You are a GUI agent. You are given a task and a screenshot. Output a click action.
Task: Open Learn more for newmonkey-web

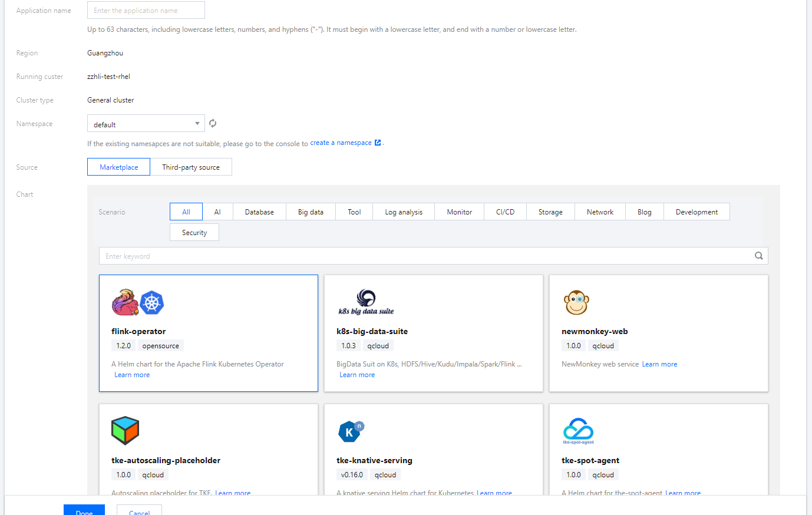click(x=659, y=364)
